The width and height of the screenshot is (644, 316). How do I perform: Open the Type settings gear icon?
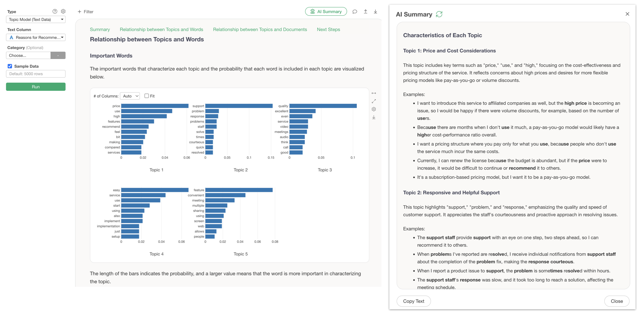pyautogui.click(x=63, y=11)
